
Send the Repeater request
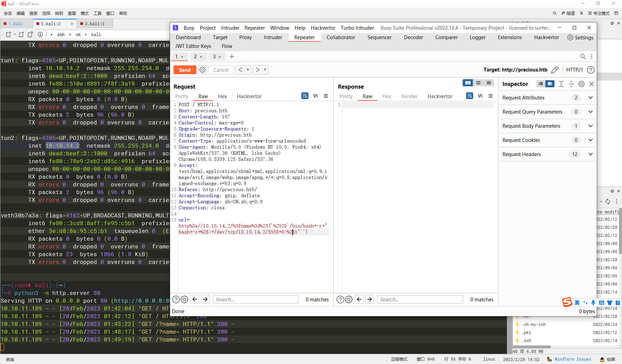(185, 70)
